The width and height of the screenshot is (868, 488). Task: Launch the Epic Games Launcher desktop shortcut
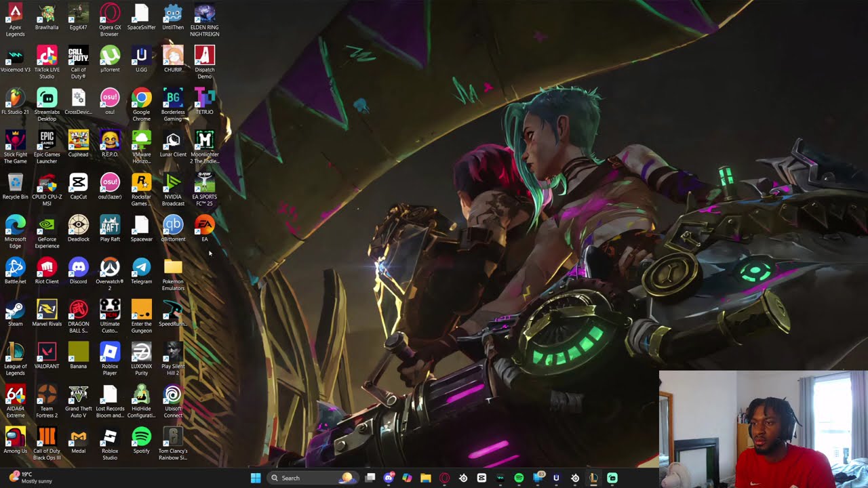47,146
